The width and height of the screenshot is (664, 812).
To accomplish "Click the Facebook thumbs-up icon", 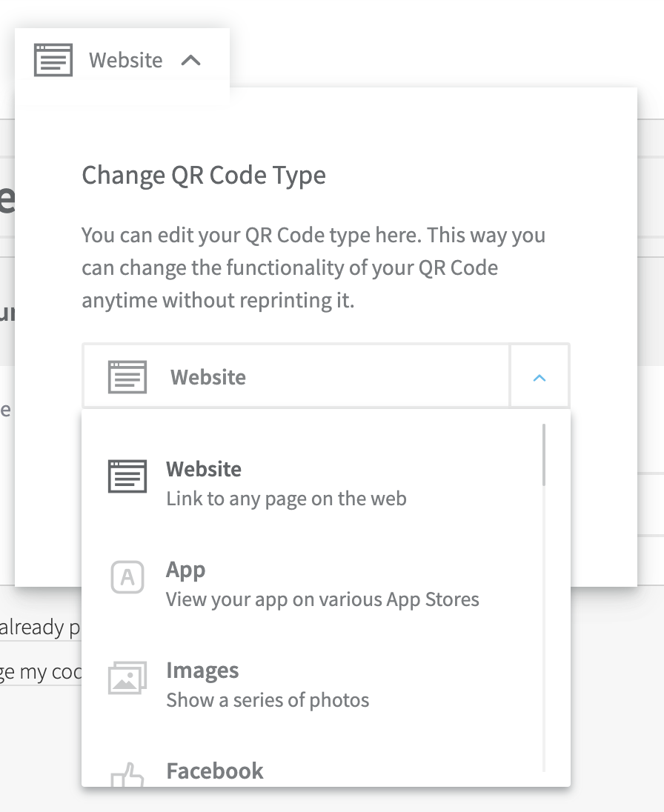I will [x=127, y=776].
